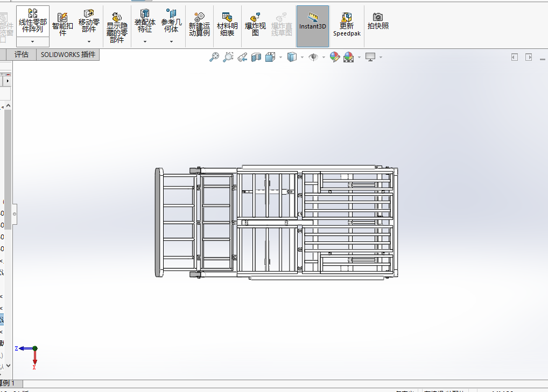Open the Apply Scene dropdown arrow
The image size is (548, 392).
pos(359,57)
